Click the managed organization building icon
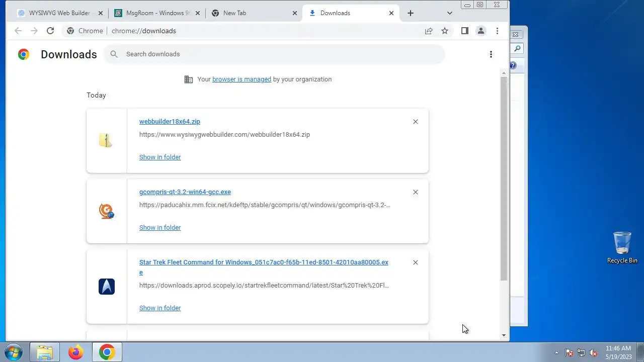Image resolution: width=644 pixels, height=362 pixels. 189,79
